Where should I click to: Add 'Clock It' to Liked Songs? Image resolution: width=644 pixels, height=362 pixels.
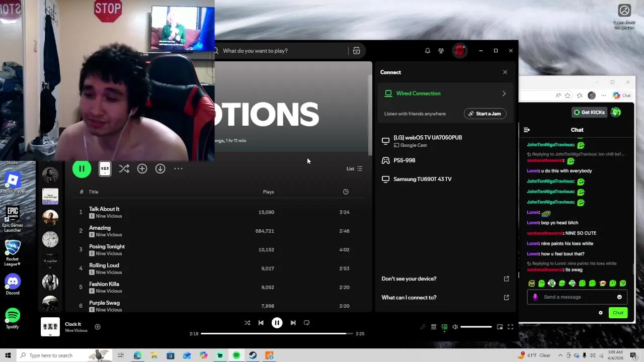point(98,327)
